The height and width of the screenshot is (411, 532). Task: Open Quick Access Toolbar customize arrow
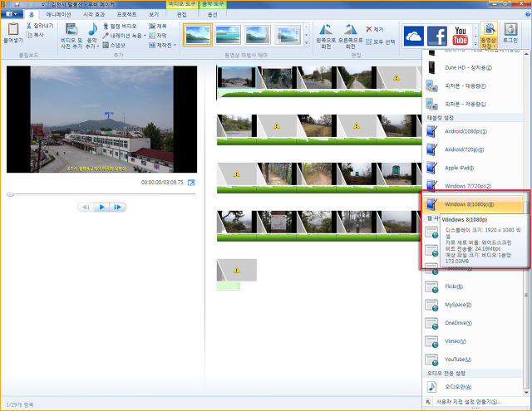43,5
